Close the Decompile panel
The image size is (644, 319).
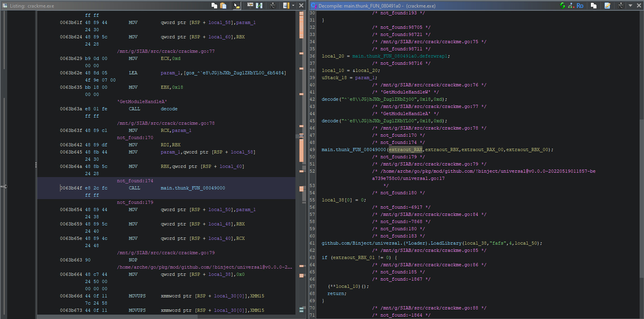click(x=639, y=6)
